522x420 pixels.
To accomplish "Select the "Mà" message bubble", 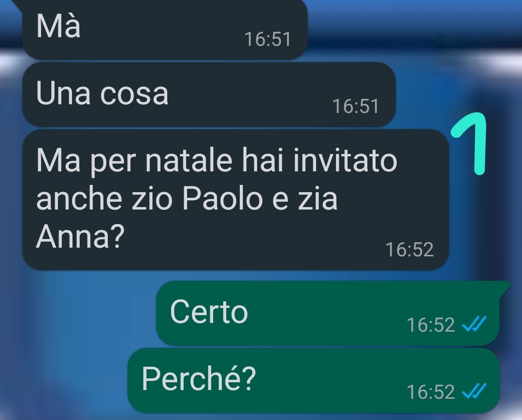I will (x=165, y=29).
